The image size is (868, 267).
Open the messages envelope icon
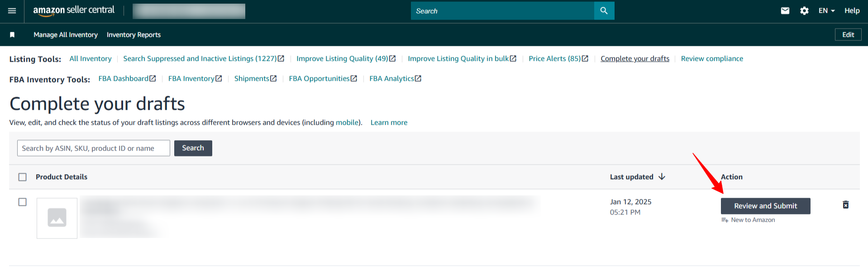point(785,11)
